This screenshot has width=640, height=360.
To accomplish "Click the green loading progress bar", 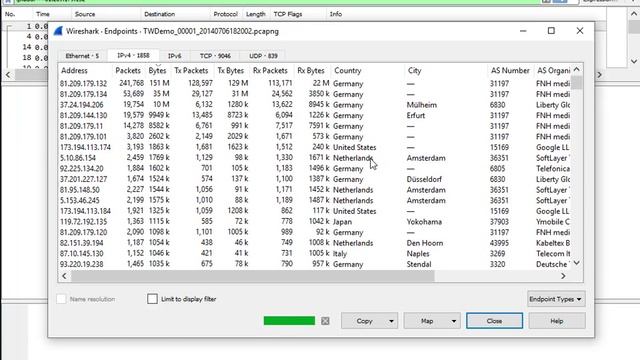I will (289, 321).
